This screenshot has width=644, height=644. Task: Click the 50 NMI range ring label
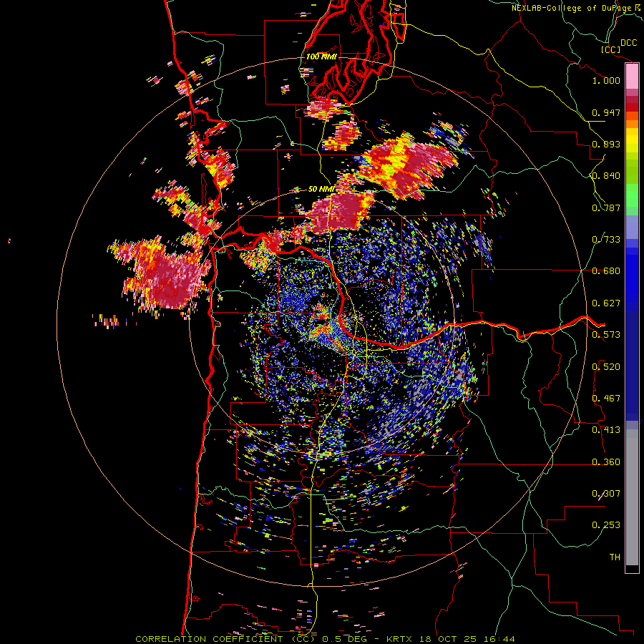[321, 189]
